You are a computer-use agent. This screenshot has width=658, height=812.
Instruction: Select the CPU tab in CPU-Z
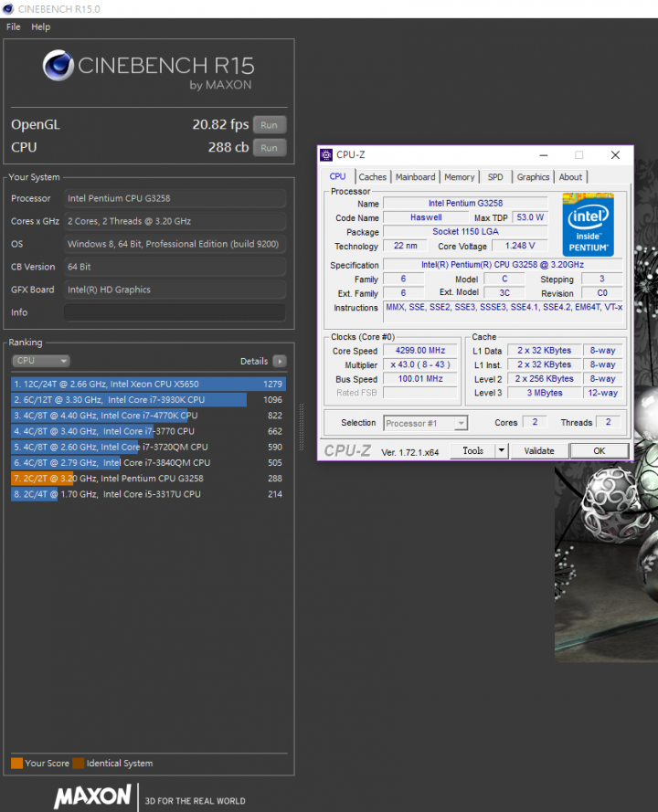pos(337,176)
